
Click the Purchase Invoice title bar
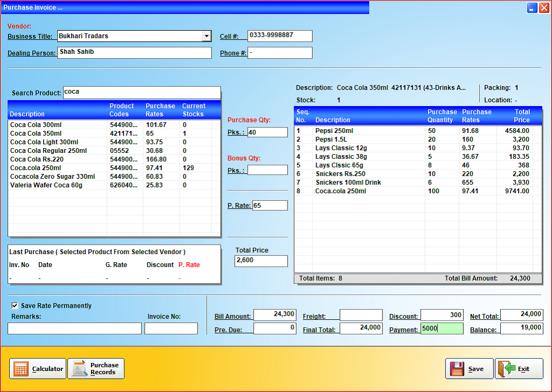[185, 8]
